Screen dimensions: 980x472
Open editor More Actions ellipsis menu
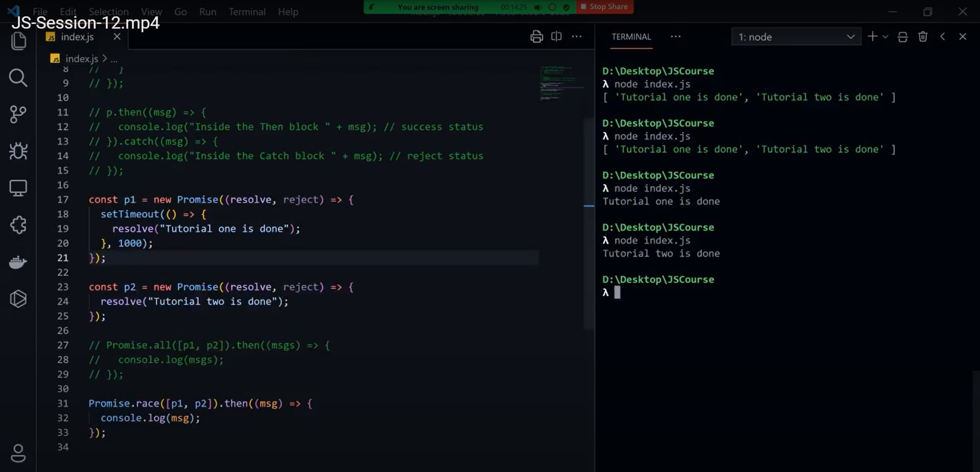pyautogui.click(x=577, y=37)
